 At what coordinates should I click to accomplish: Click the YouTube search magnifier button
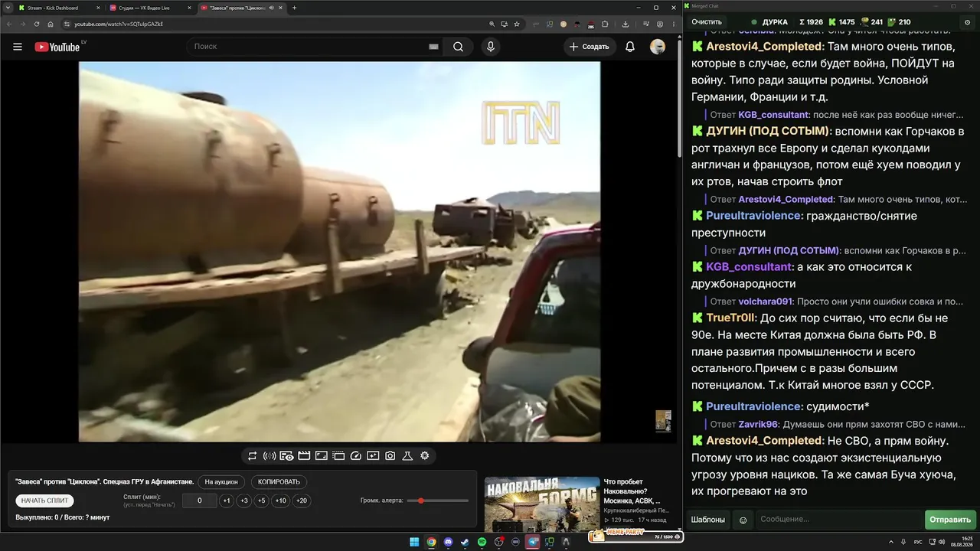tap(458, 47)
